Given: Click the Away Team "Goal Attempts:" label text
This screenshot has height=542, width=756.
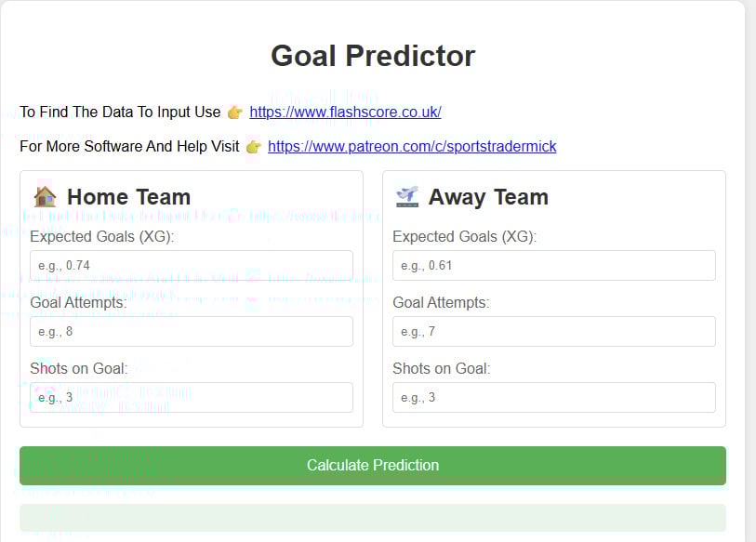Looking at the screenshot, I should pyautogui.click(x=441, y=302).
